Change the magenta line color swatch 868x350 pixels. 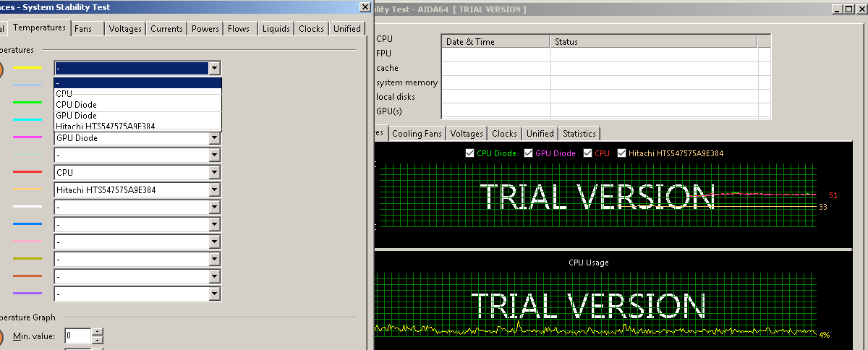[x=27, y=137]
